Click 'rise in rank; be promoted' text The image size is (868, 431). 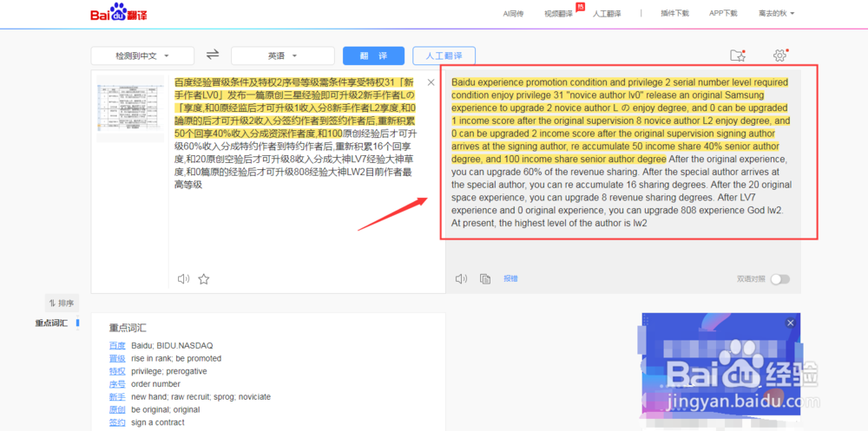point(176,358)
